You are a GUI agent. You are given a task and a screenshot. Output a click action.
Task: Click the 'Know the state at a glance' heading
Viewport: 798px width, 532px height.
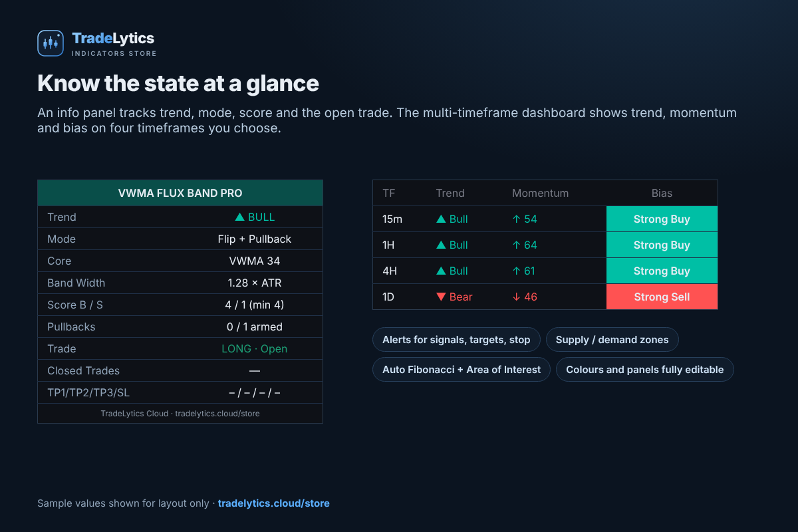178,83
